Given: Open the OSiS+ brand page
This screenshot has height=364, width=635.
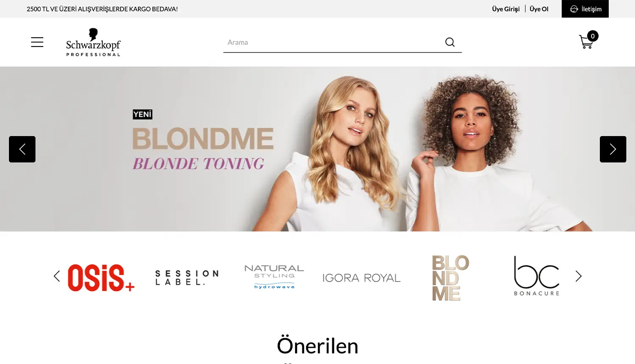Looking at the screenshot, I should [x=101, y=278].
